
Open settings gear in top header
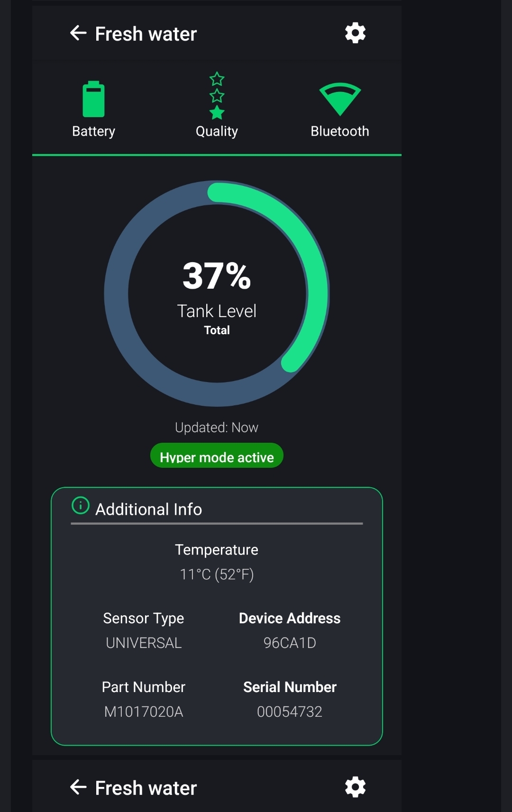(x=355, y=33)
